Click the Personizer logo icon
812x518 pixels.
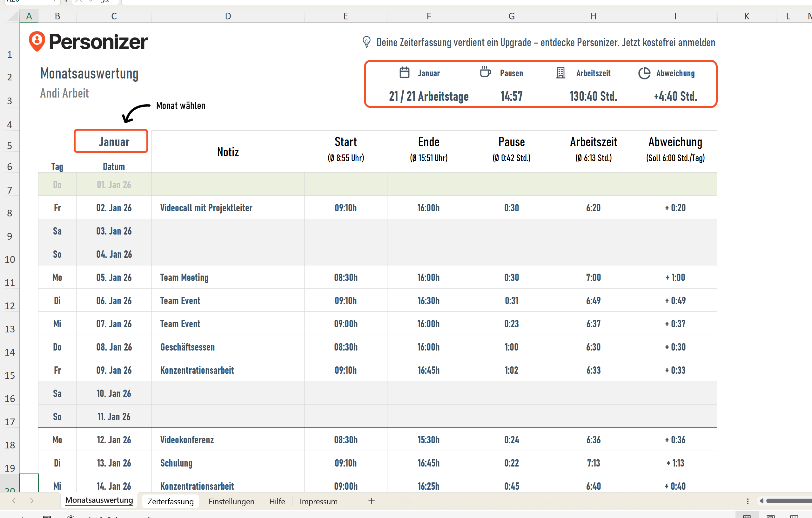(x=37, y=41)
